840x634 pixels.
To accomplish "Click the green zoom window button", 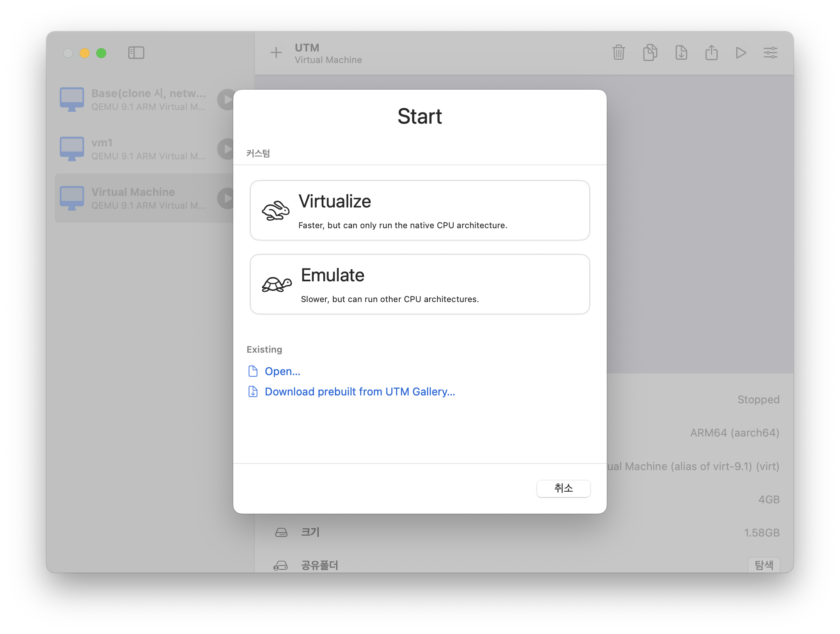I will [x=101, y=53].
